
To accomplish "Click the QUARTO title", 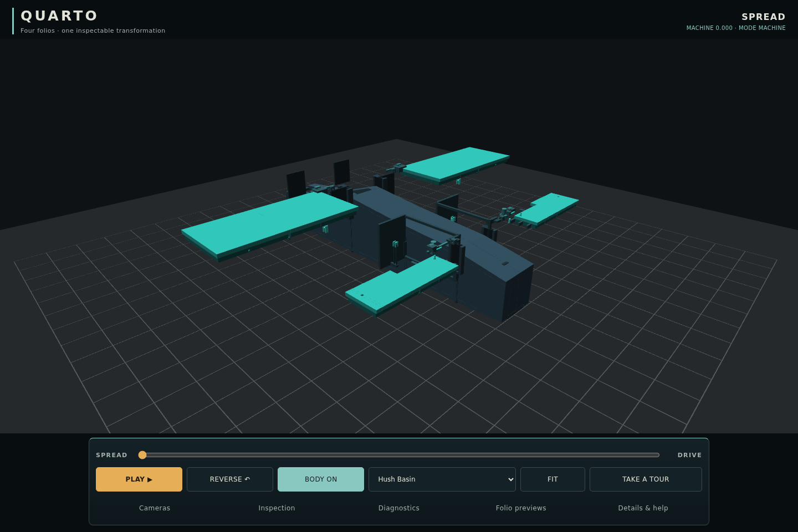I will pos(59,16).
